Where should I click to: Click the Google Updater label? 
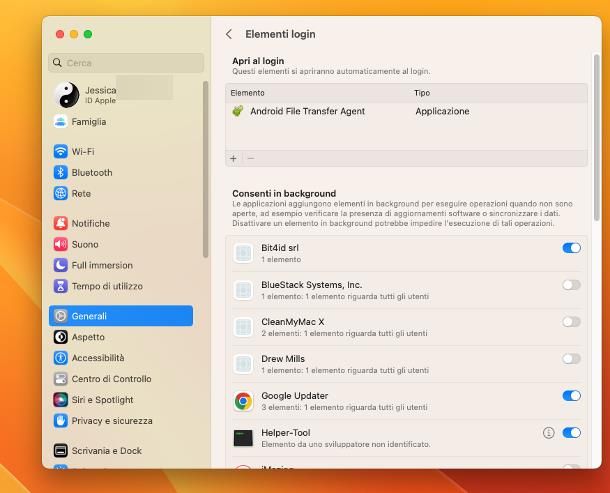(294, 396)
